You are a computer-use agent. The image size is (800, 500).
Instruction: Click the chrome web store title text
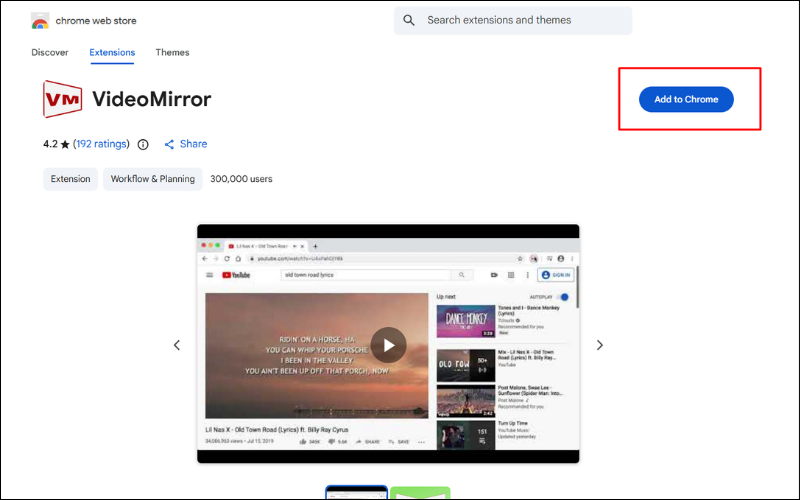pos(96,21)
